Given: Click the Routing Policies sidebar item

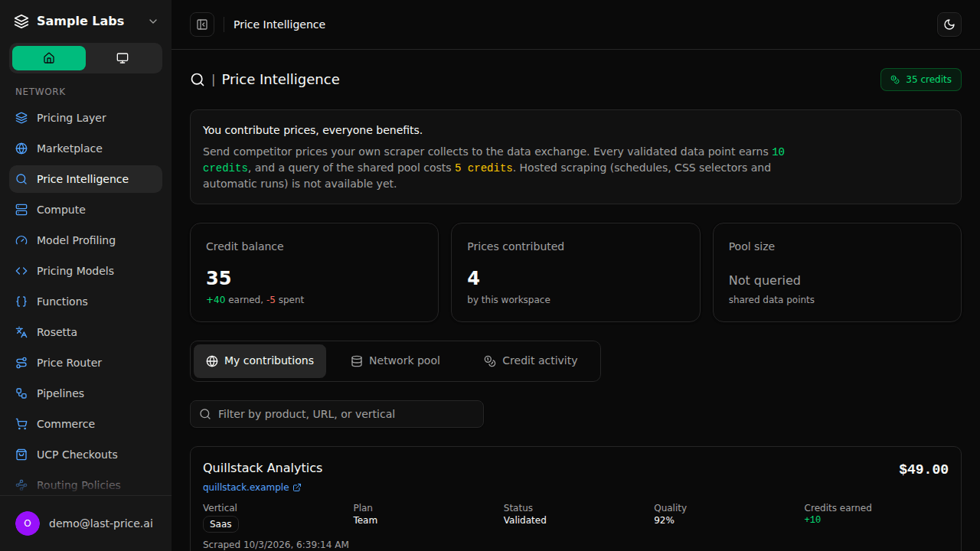Looking at the screenshot, I should tap(86, 485).
